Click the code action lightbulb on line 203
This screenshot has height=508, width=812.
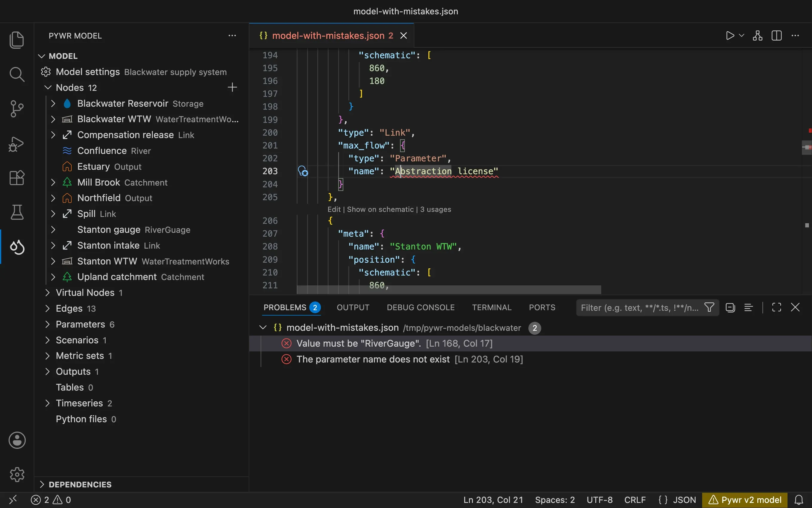click(x=303, y=171)
